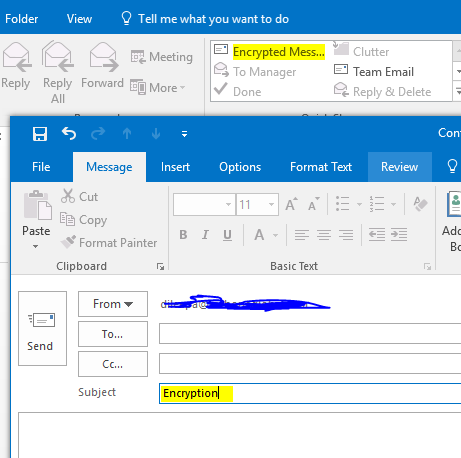Click the Send button
Viewport: 461px width, 458px height.
pos(42,329)
